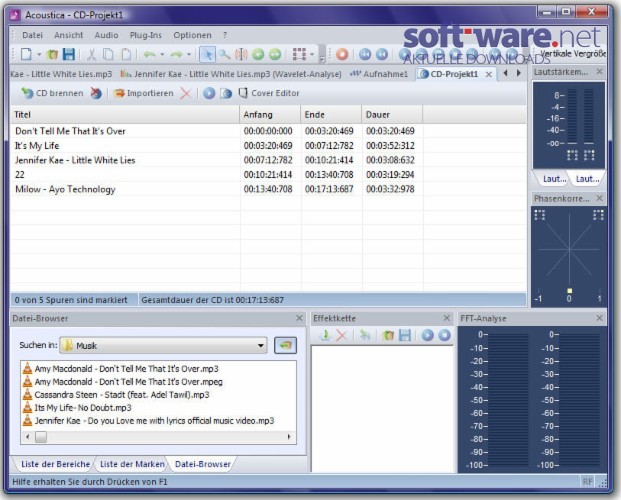621x500 pixels.
Task: Close the FFT-Analyse panel
Action: click(600, 318)
